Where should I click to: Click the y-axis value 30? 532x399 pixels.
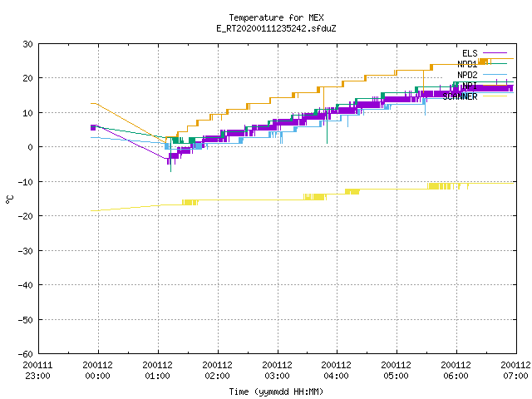pos(27,44)
